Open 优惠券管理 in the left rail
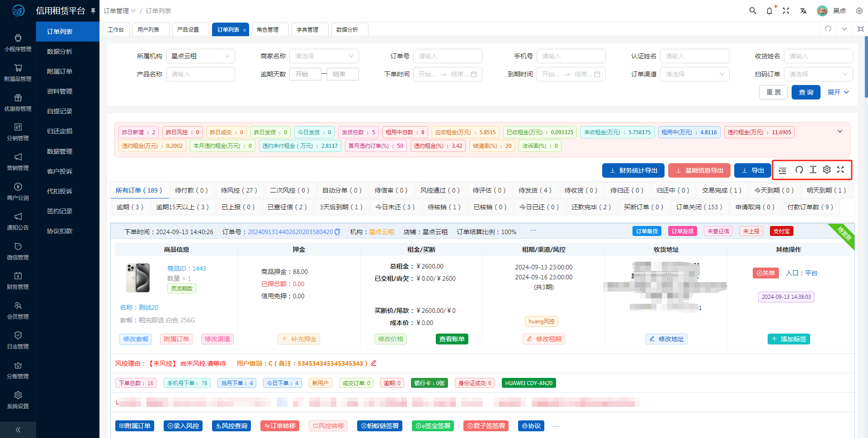868x438 pixels. [x=18, y=103]
